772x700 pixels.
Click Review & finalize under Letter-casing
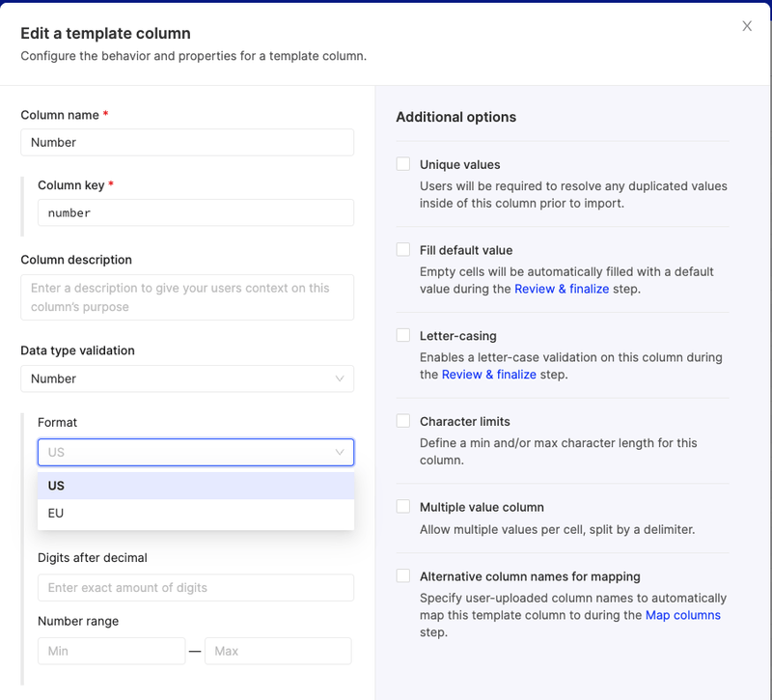point(489,374)
